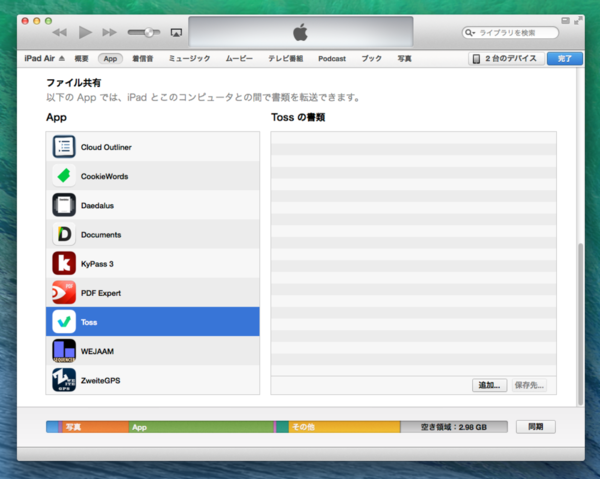The width and height of the screenshot is (600, 479).
Task: Open the AirPlay output icon
Action: [x=176, y=33]
